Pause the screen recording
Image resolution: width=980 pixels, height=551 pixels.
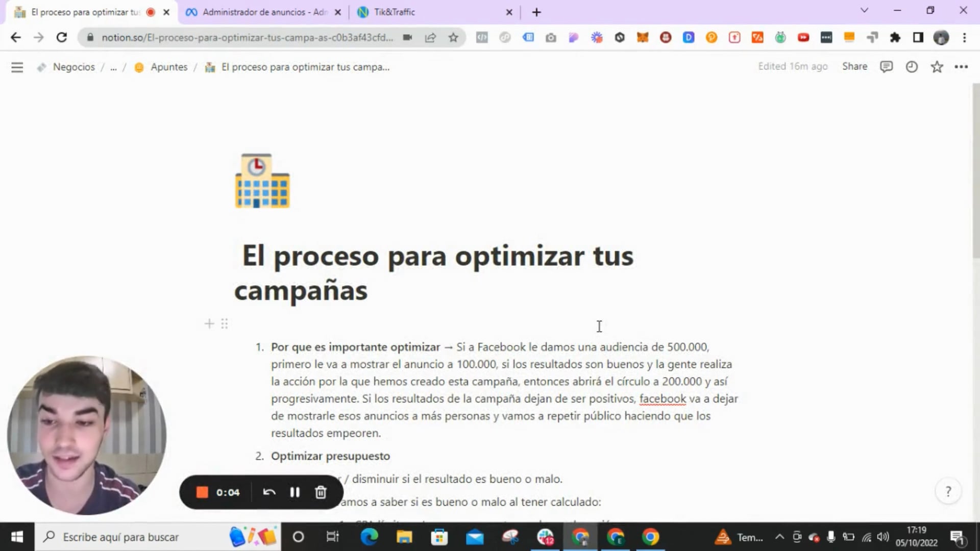295,492
